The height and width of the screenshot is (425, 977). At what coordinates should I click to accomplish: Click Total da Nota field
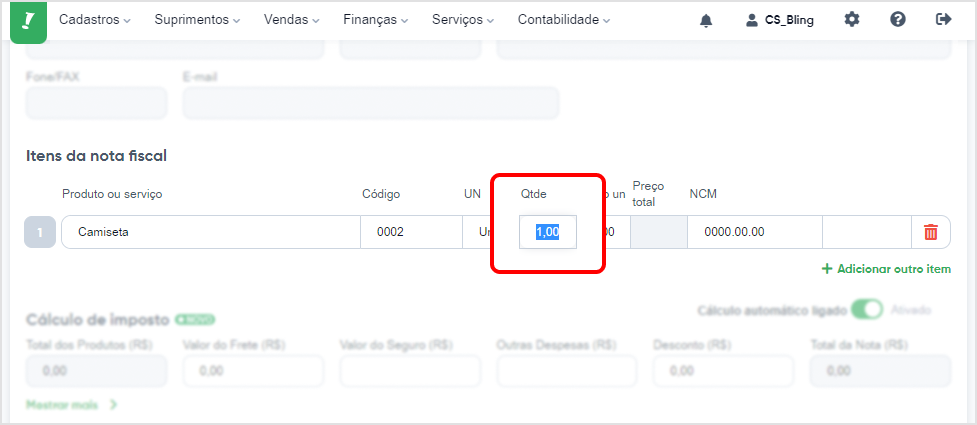pos(880,371)
